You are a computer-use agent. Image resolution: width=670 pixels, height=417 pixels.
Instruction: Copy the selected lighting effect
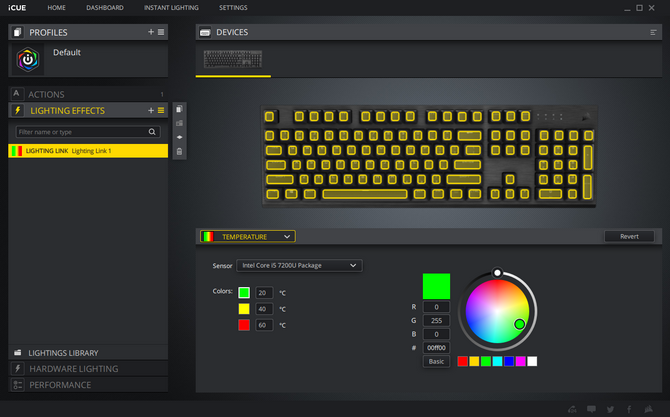(179, 109)
